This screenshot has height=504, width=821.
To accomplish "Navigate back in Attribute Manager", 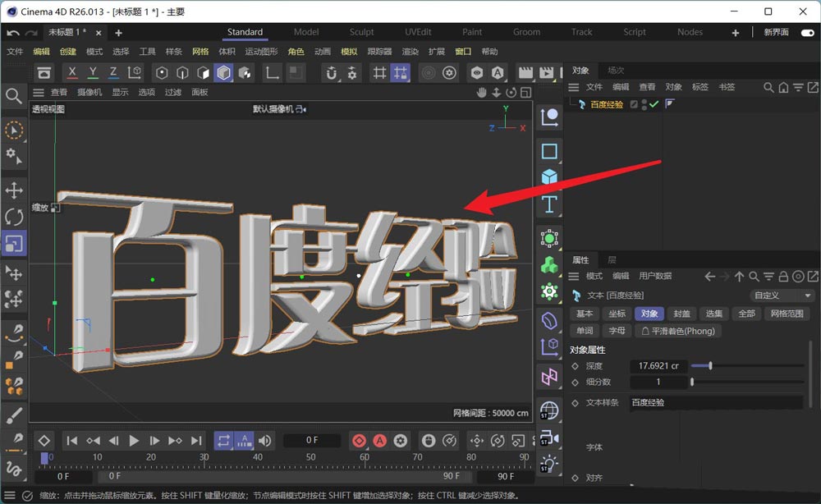I will pyautogui.click(x=709, y=277).
